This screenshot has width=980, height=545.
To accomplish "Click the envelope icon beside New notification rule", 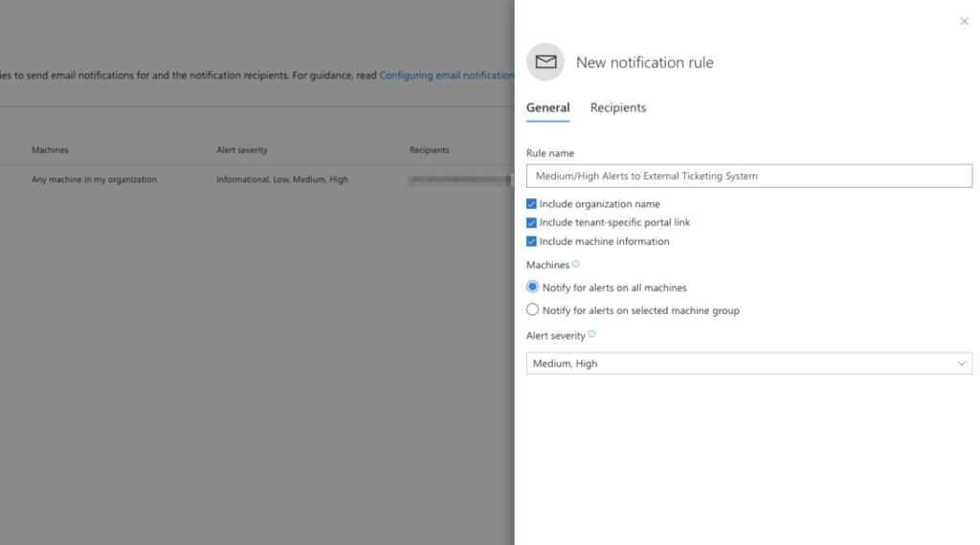I will click(546, 62).
